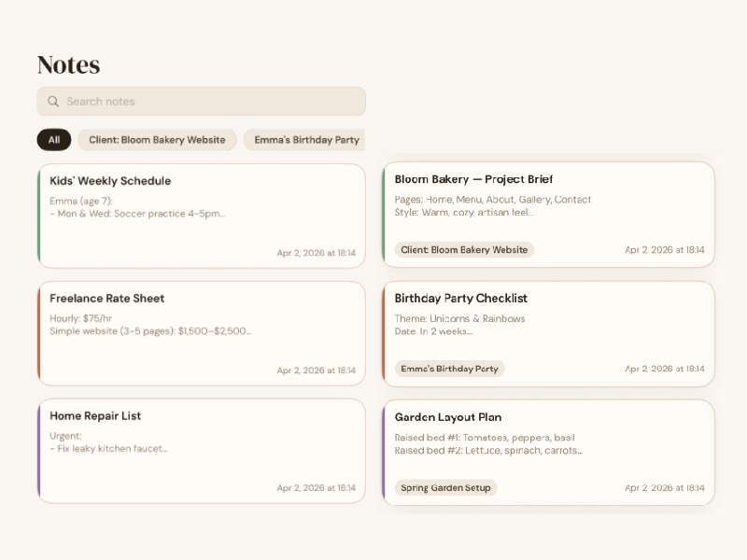Image resolution: width=747 pixels, height=560 pixels.
Task: Click the Emma's Birthday Party tag pill
Action: pyautogui.click(x=449, y=369)
